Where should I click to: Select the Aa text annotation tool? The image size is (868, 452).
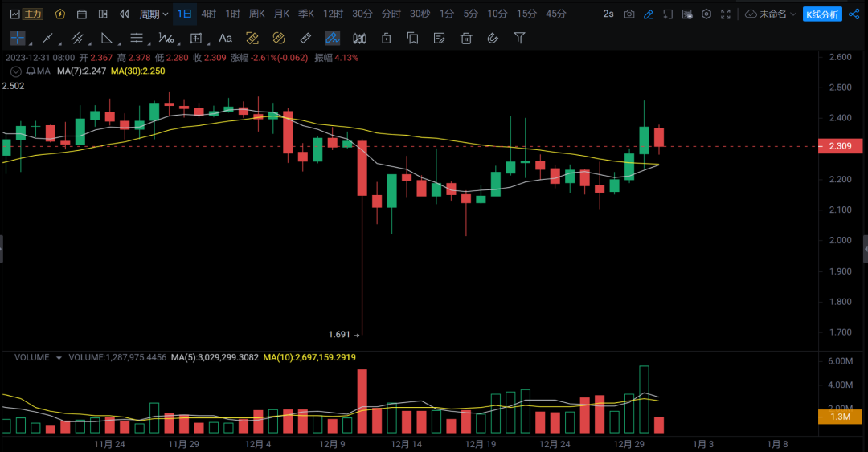[225, 38]
